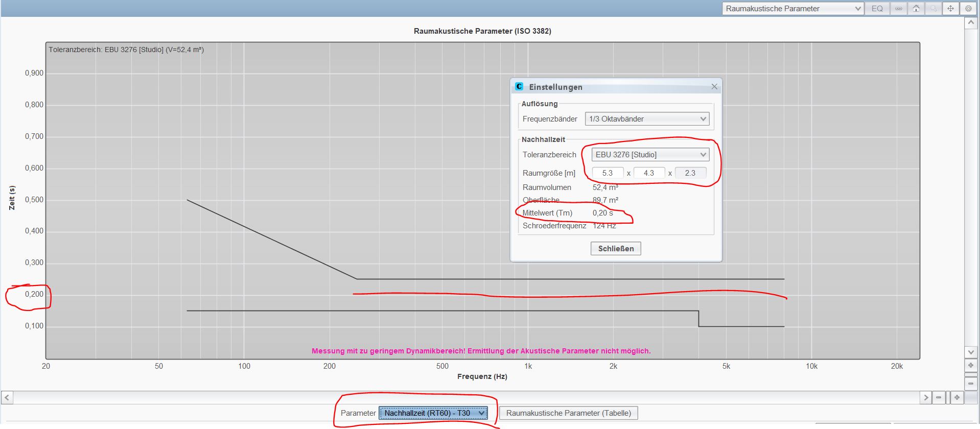
Task: Click the Schließen button
Action: click(x=616, y=249)
